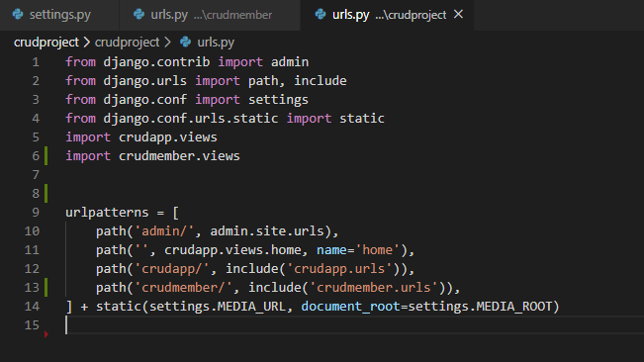Click first crudproject breadcrumb segment
The width and height of the screenshot is (644, 362).
click(46, 42)
